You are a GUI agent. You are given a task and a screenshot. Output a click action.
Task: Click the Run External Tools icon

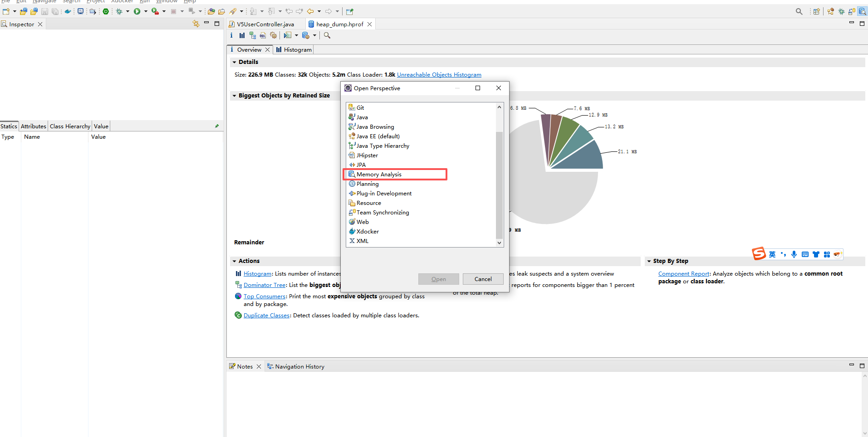click(155, 11)
